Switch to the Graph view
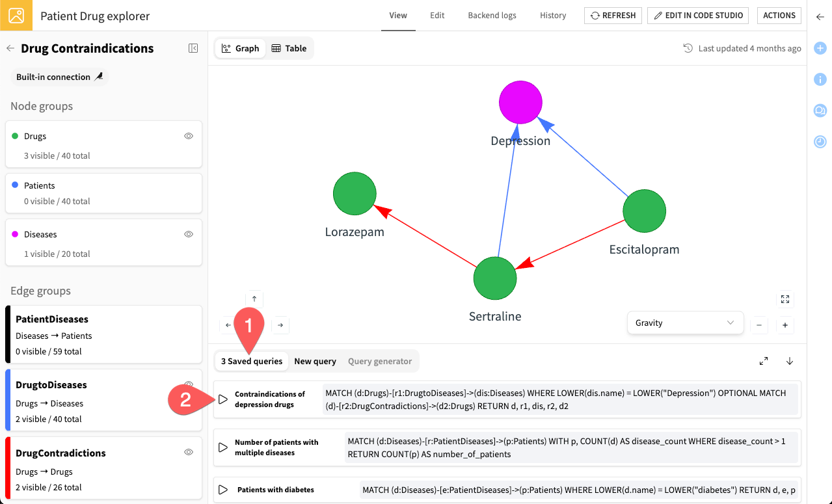The height and width of the screenshot is (504, 832). pos(239,47)
